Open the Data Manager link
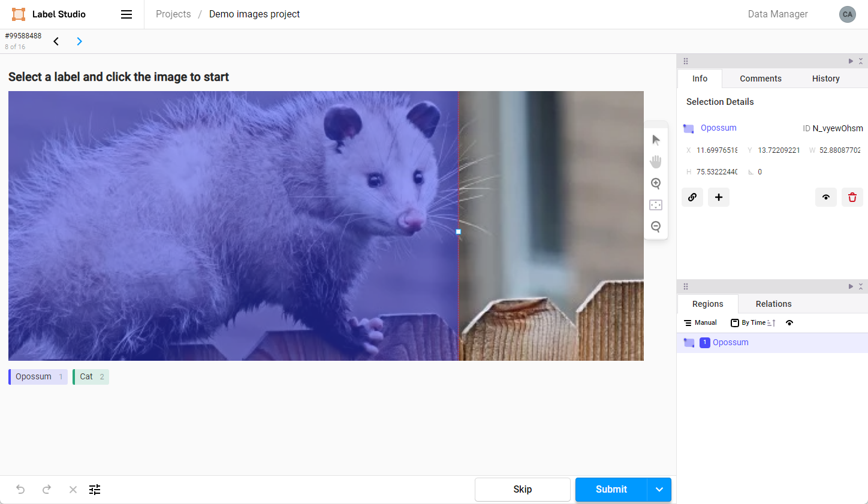 [777, 14]
